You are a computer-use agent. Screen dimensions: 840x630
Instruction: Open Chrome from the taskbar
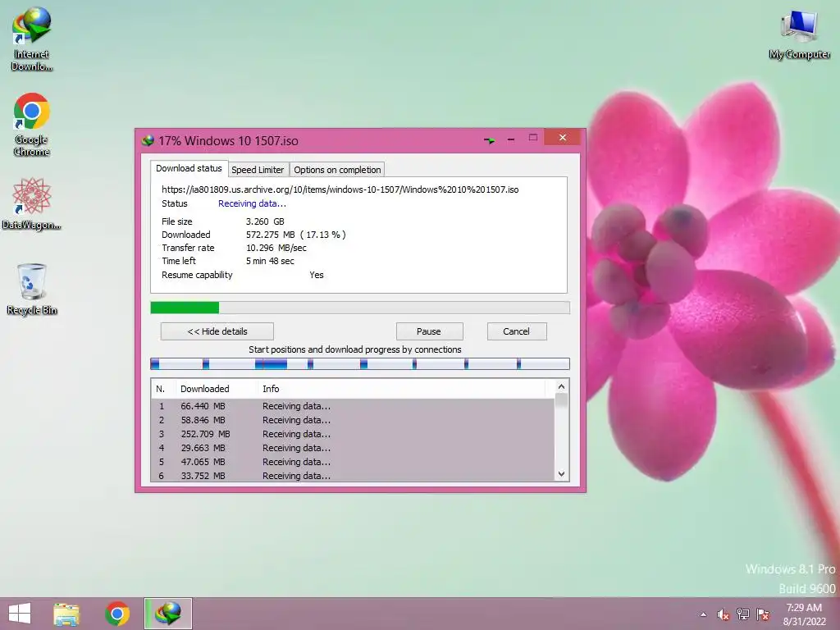tap(117, 614)
